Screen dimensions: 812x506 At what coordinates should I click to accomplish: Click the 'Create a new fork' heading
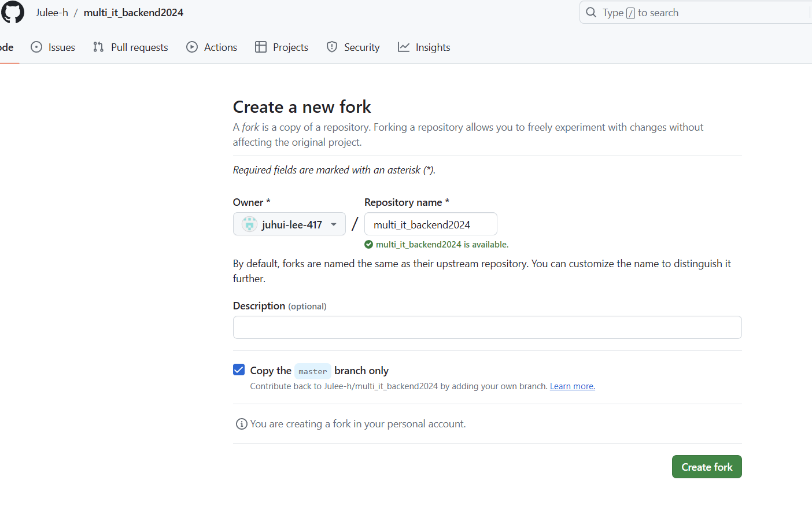pos(302,107)
